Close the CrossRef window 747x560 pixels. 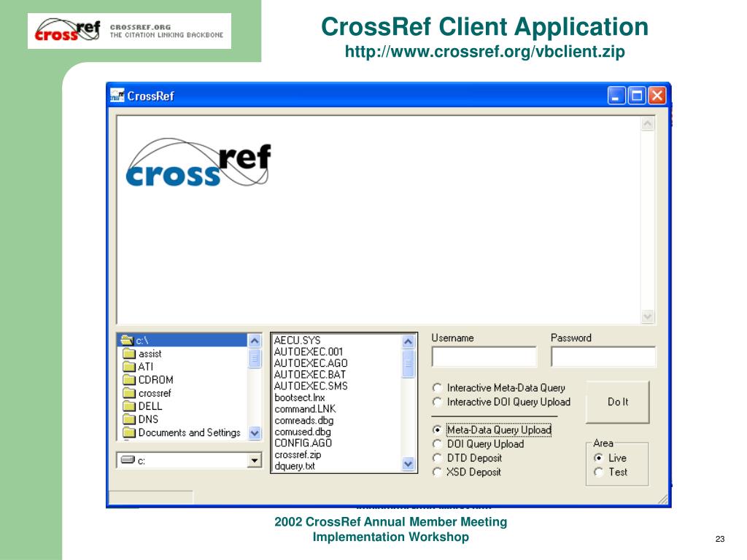pyautogui.click(x=657, y=96)
